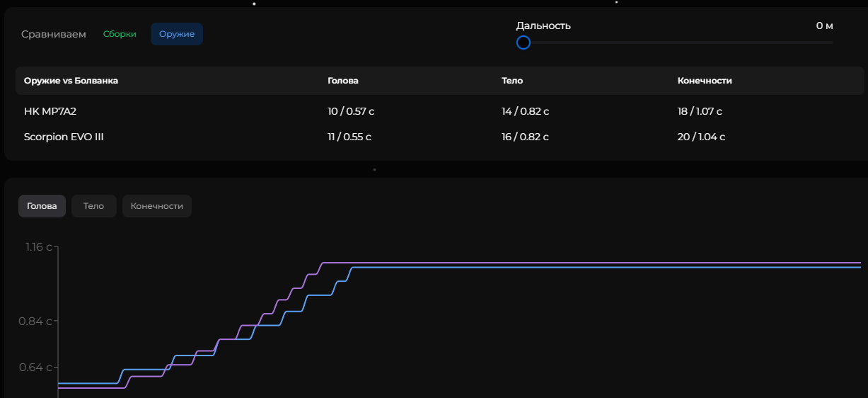Open the Конечности chart tab
Viewport: 868px width, 398px height.
[157, 206]
